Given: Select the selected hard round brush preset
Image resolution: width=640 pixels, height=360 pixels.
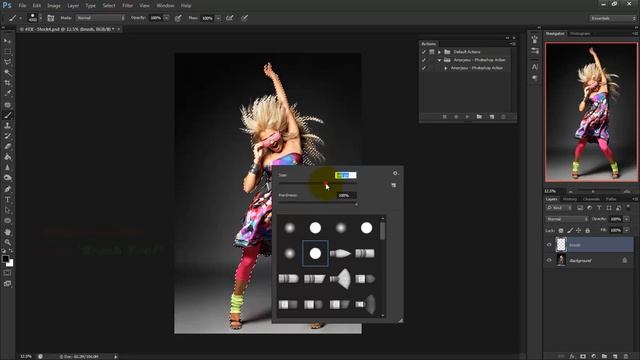Looking at the screenshot, I should (x=315, y=253).
